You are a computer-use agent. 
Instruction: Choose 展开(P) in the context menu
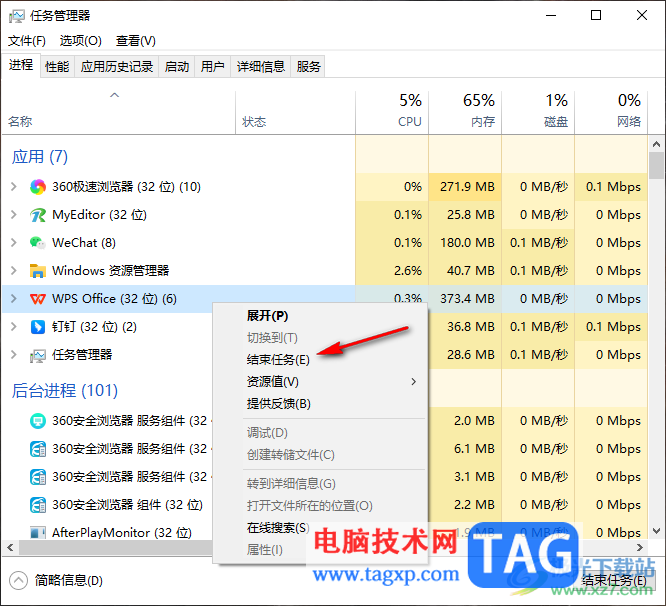(268, 316)
